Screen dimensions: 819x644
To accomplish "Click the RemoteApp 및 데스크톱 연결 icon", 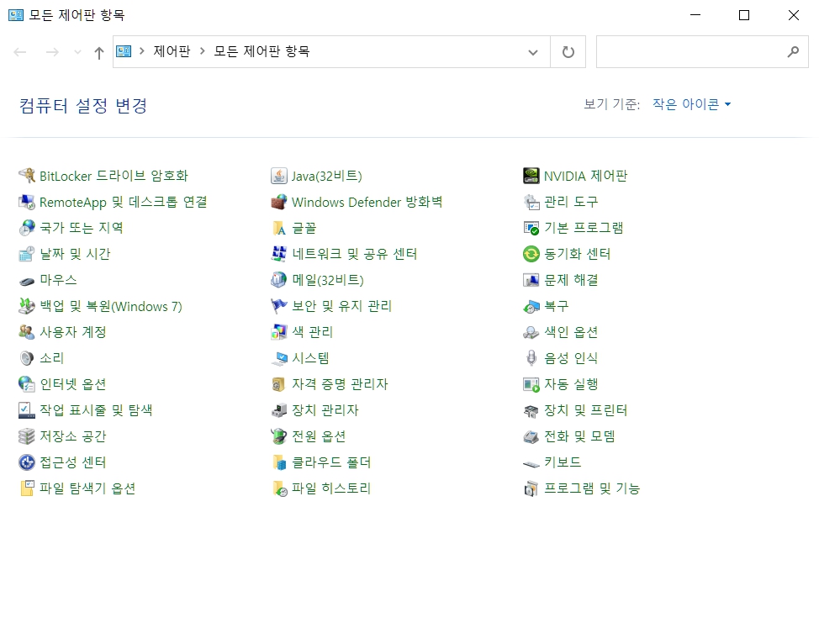I will pos(27,202).
